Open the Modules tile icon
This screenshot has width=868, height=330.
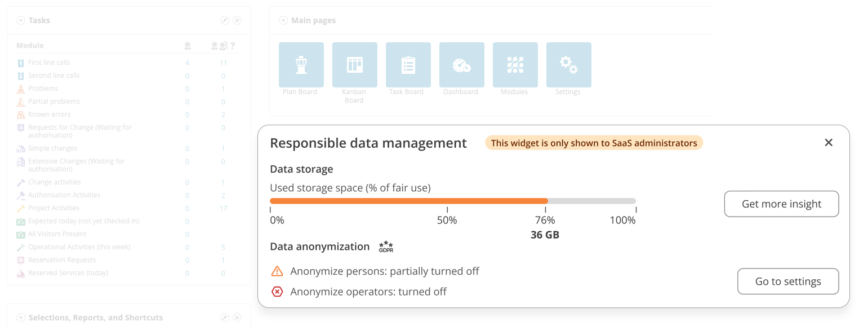515,65
